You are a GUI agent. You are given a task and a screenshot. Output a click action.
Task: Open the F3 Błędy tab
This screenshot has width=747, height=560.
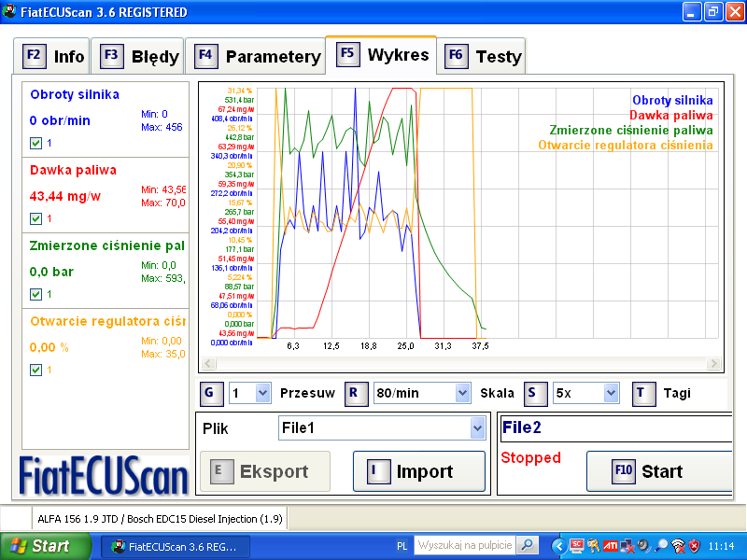tap(137, 56)
